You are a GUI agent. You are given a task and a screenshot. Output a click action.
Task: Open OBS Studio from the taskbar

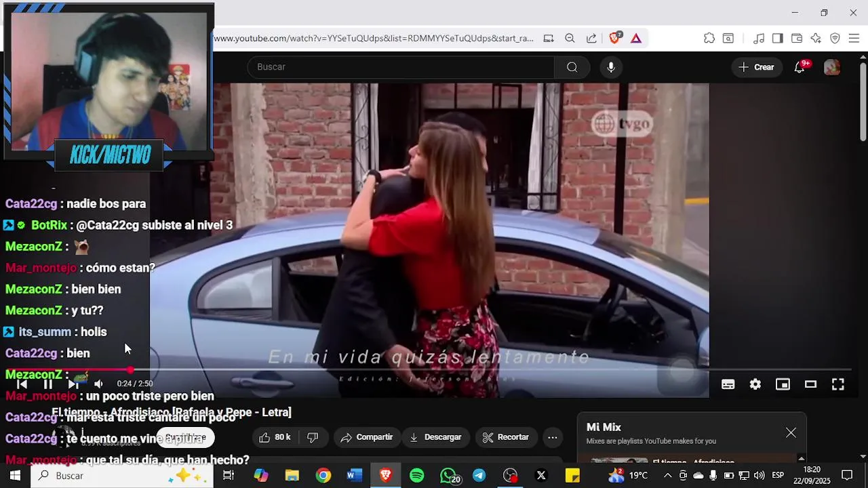[510, 476]
